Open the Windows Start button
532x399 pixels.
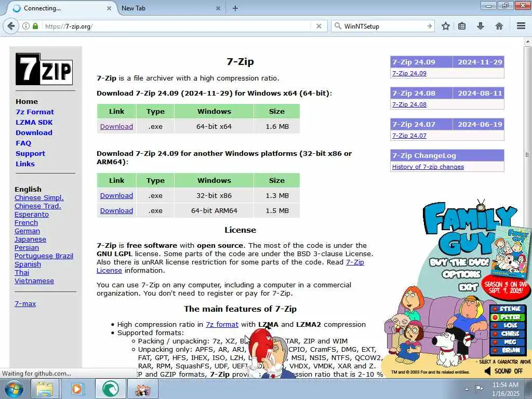(14, 389)
